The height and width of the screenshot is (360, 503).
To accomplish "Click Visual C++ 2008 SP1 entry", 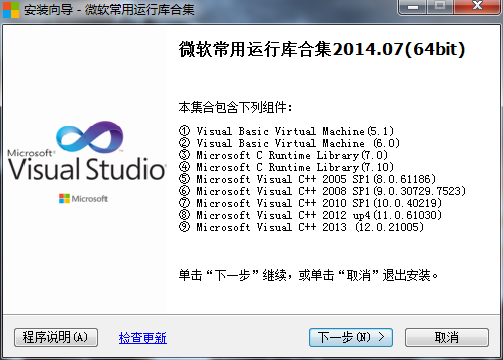I will (x=322, y=191).
